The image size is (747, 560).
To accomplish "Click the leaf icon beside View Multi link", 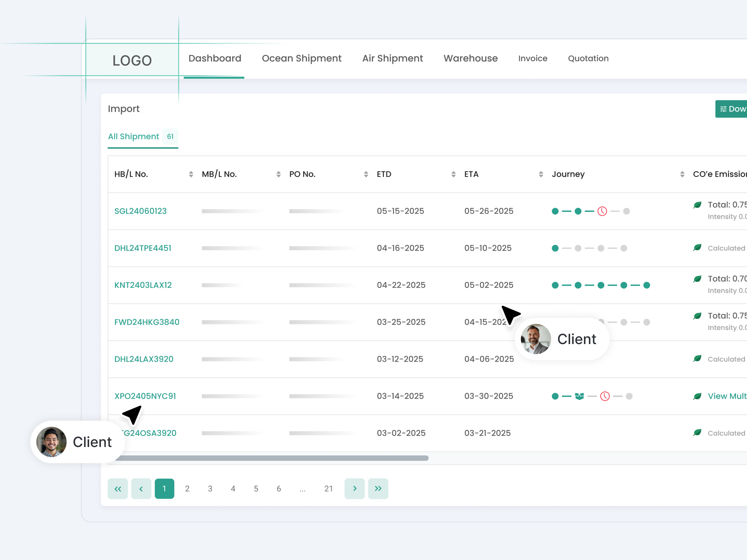I will pyautogui.click(x=697, y=396).
